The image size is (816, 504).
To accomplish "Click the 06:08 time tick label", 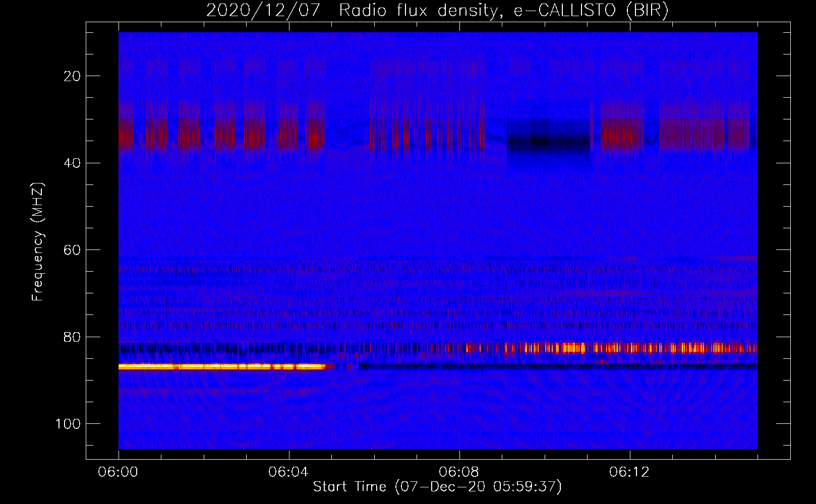I will point(459,472).
